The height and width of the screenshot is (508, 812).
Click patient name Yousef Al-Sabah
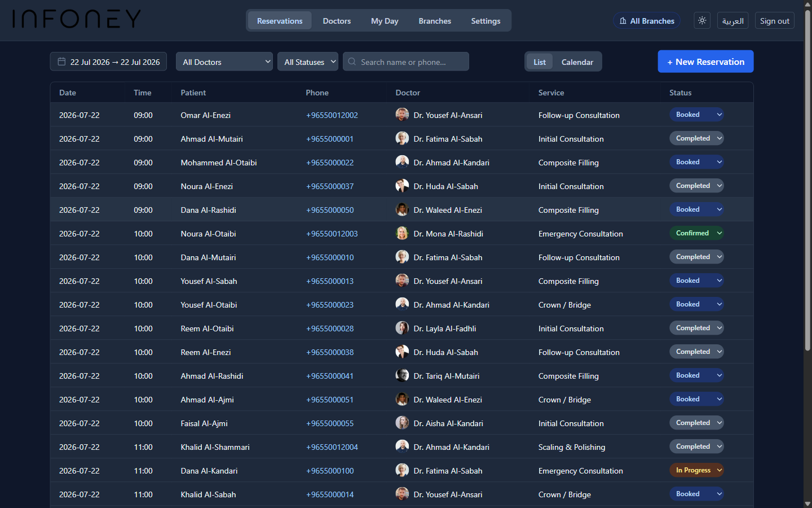(209, 281)
